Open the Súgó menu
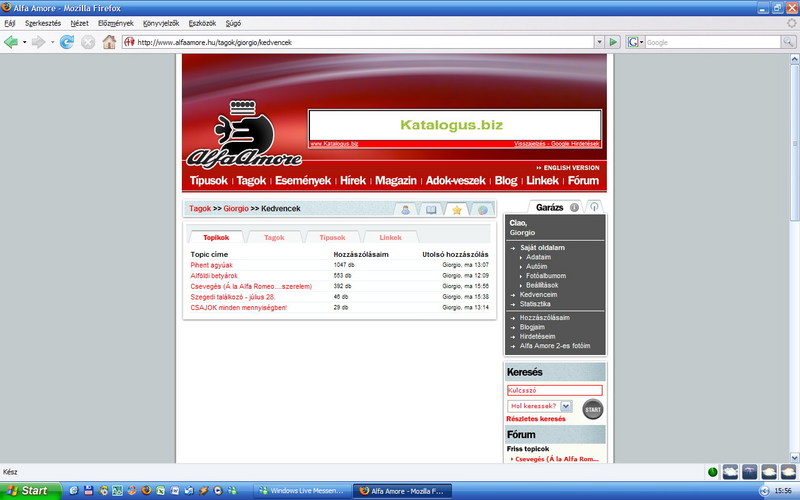The image size is (800, 500). (x=233, y=23)
